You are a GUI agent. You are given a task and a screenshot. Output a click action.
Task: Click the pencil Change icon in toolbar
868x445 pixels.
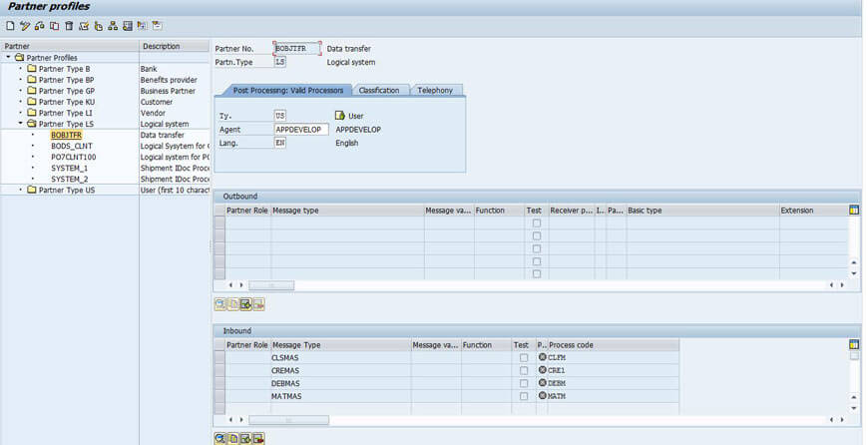[25, 26]
